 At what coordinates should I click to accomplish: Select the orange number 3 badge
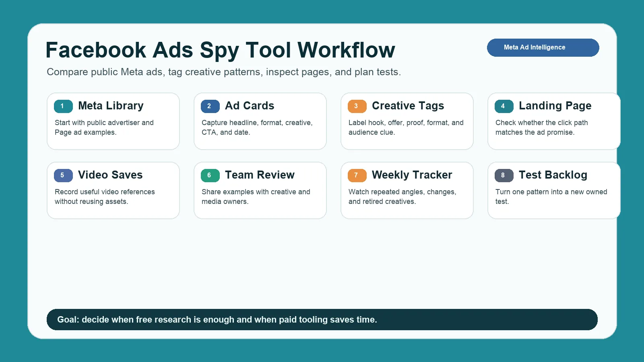pos(357,106)
